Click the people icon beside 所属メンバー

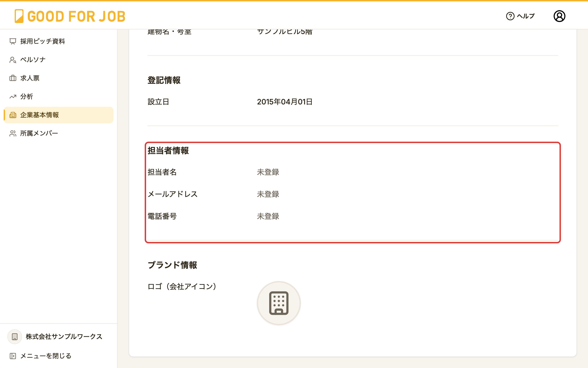(x=13, y=133)
